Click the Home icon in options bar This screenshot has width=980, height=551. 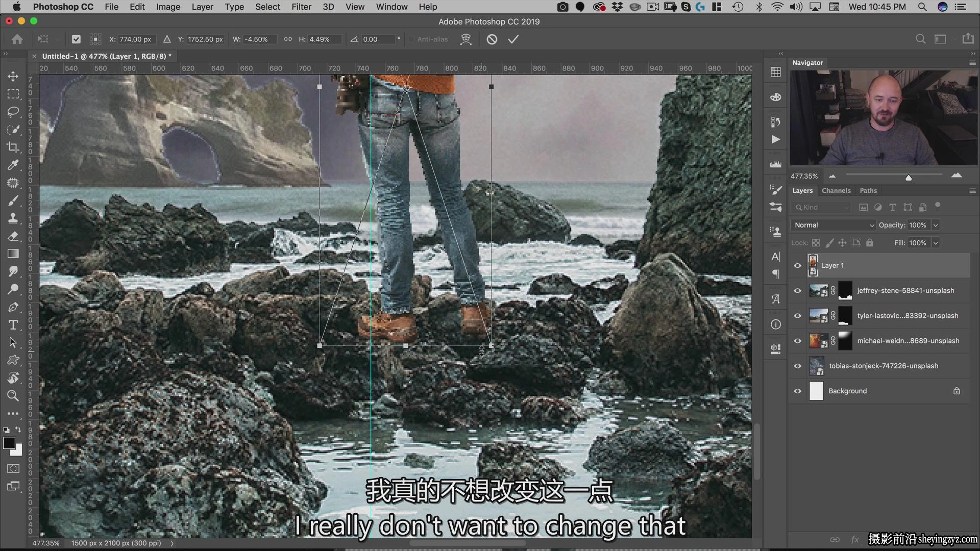(17, 39)
